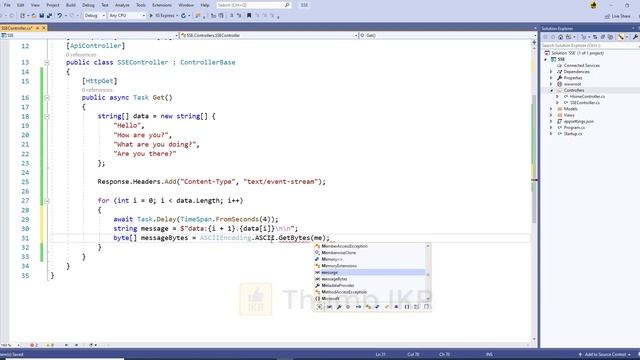Screen dimensions: 640x360
Task: Filter IntelliSense by classes icon
Action: point(368,307)
